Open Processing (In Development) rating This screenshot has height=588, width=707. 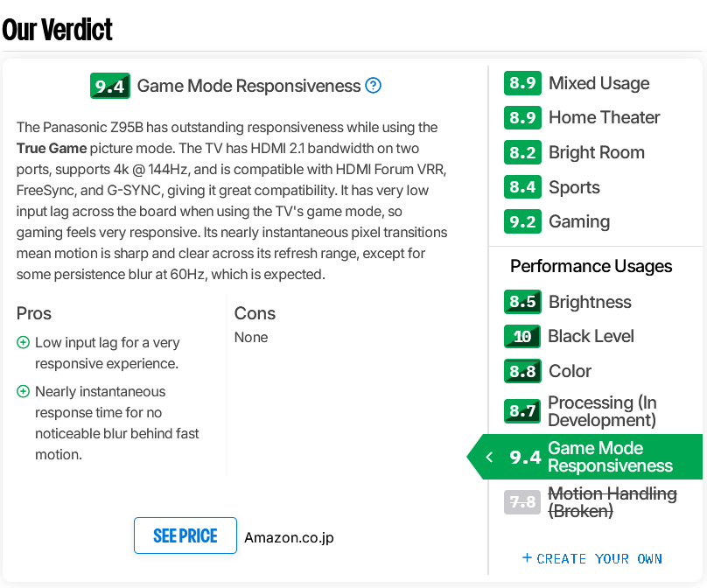[602, 410]
